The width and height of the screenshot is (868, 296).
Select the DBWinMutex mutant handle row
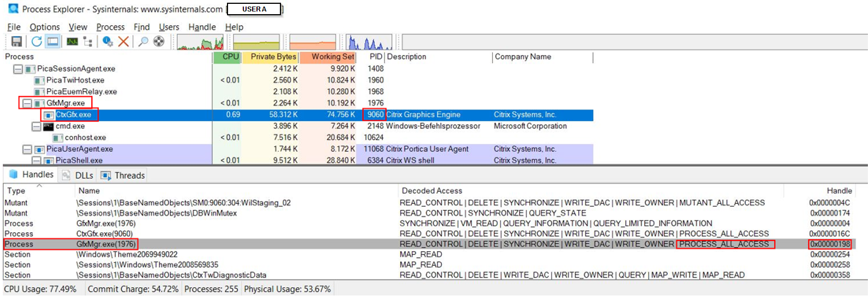point(429,213)
